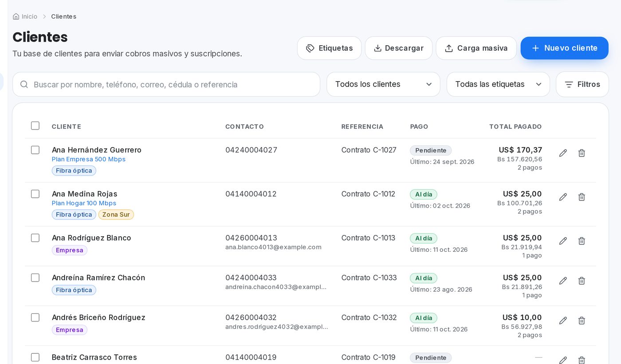Edit Beatriz Carrasco Torres with pencil icon

pyautogui.click(x=563, y=360)
